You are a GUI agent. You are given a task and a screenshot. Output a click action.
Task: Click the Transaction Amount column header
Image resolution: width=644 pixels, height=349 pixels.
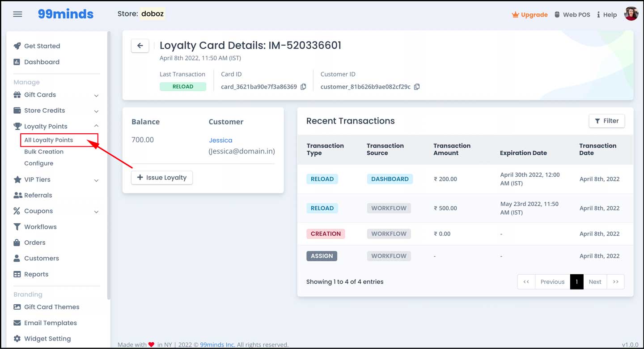click(x=452, y=149)
